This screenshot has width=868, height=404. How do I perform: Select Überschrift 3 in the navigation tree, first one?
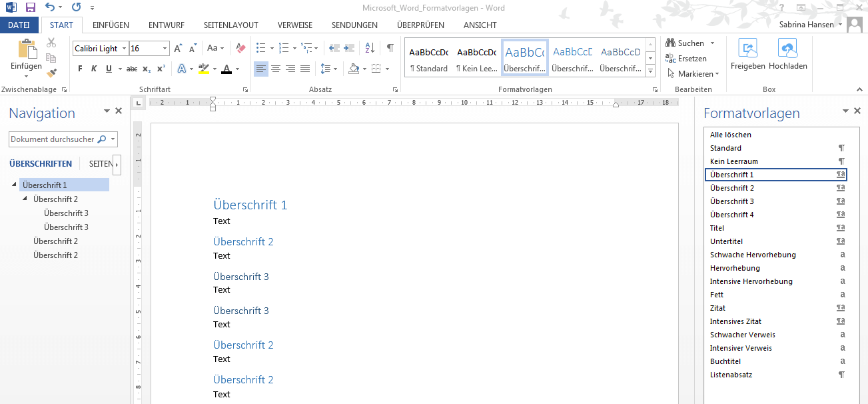click(x=66, y=213)
